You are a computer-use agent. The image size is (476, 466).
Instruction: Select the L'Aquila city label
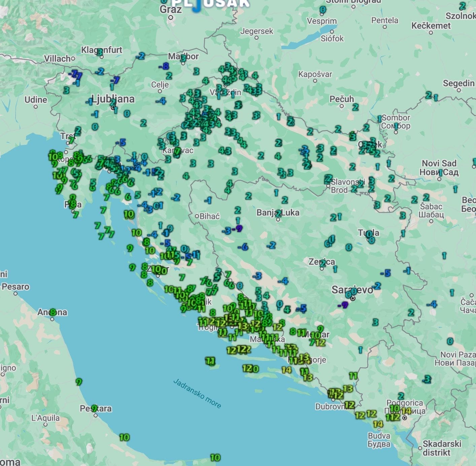[45, 418]
